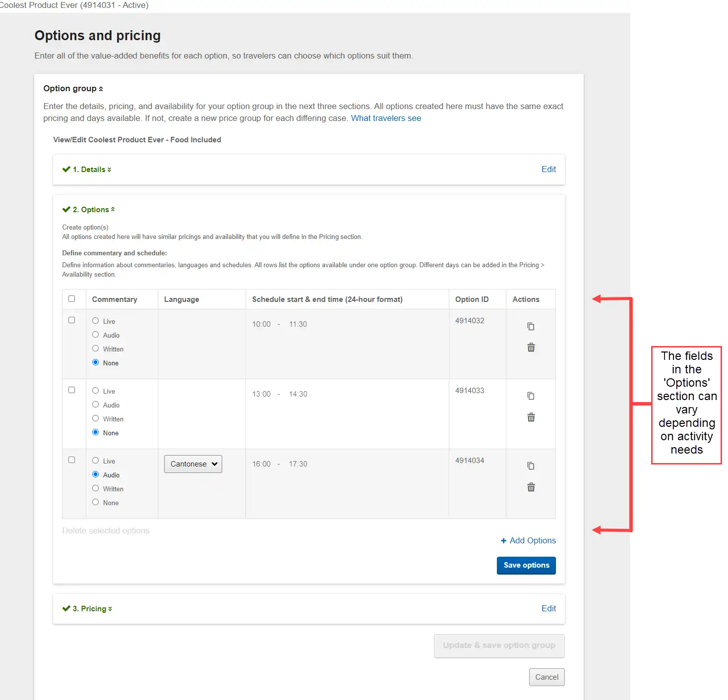728x700 pixels.
Task: Click the trash icon for option 4914033
Action: click(531, 417)
